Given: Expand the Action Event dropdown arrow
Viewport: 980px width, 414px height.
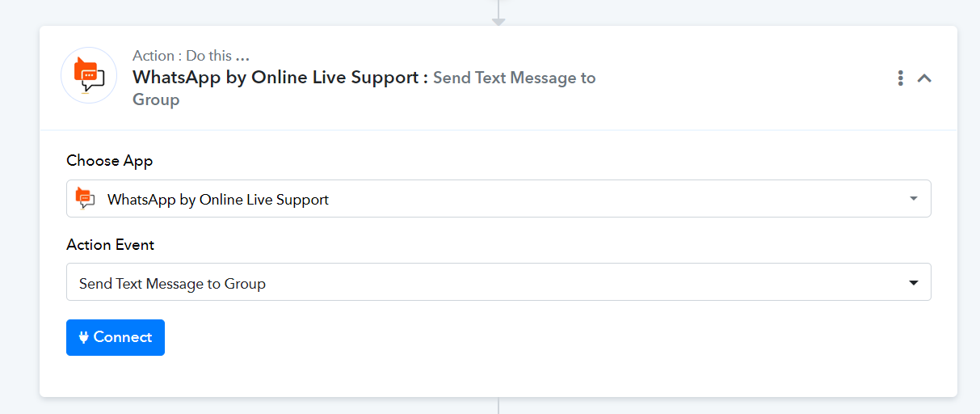Looking at the screenshot, I should point(914,283).
